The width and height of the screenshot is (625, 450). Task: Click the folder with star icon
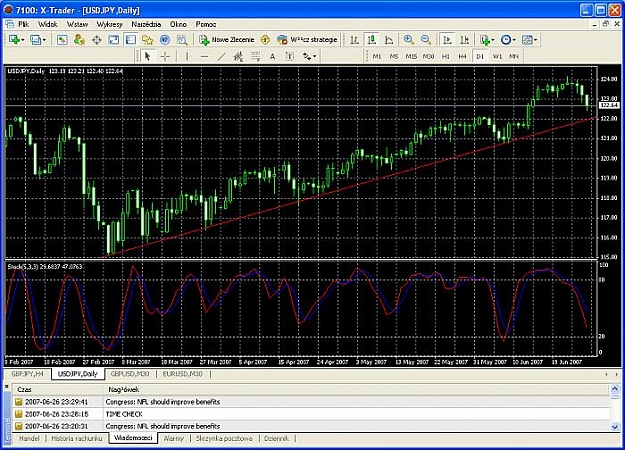148,40
